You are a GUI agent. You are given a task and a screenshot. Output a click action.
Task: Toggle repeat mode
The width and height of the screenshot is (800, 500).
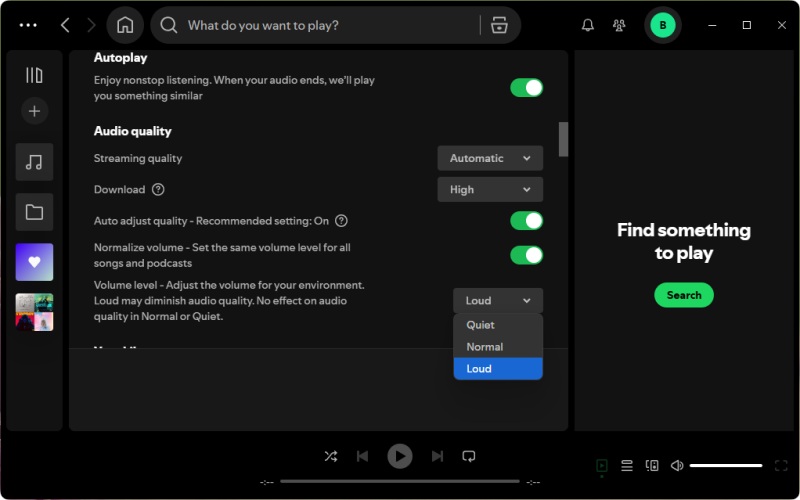click(469, 456)
